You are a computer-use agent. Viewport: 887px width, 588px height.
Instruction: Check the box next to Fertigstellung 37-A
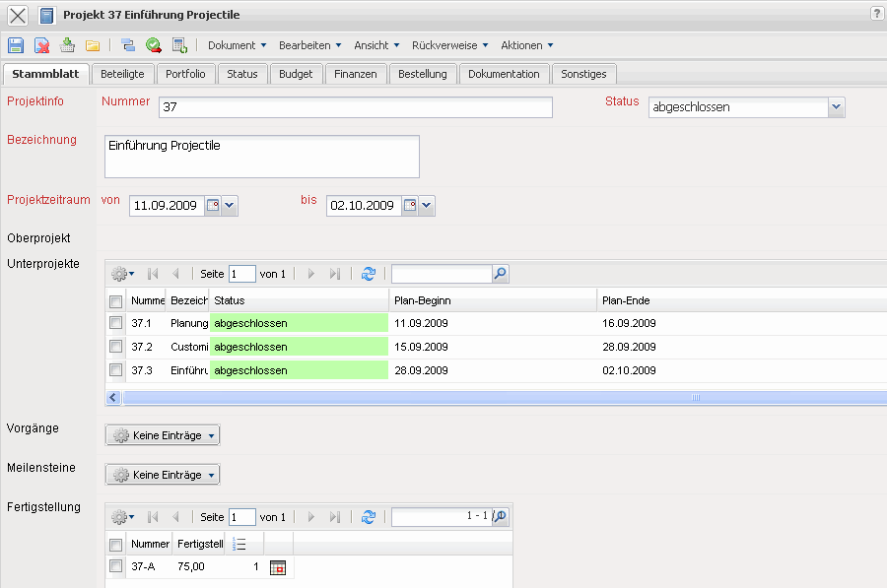115,566
